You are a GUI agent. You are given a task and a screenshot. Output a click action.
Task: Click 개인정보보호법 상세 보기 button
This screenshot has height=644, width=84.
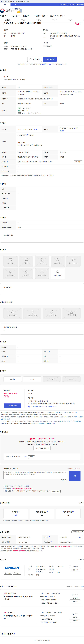[x=42, y=448]
